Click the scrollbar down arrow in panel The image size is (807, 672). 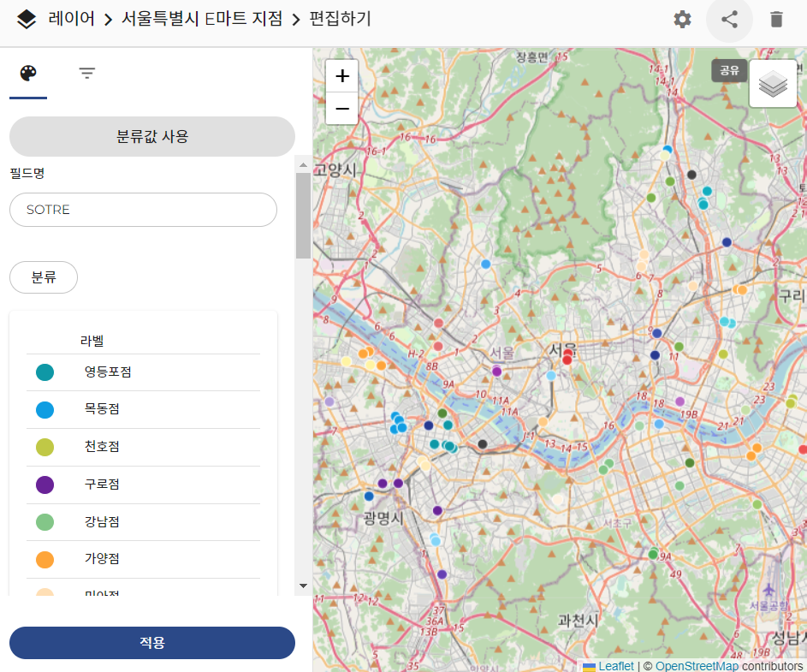303,586
